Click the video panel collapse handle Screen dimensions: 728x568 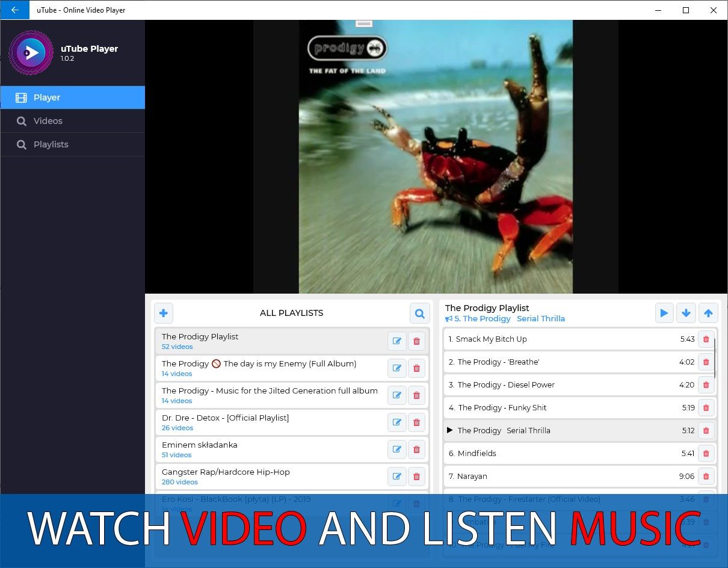[x=364, y=23]
